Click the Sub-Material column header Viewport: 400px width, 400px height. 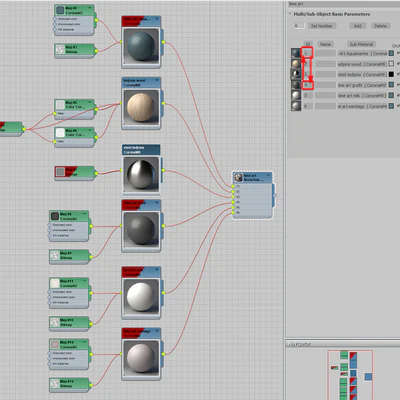[x=361, y=44]
